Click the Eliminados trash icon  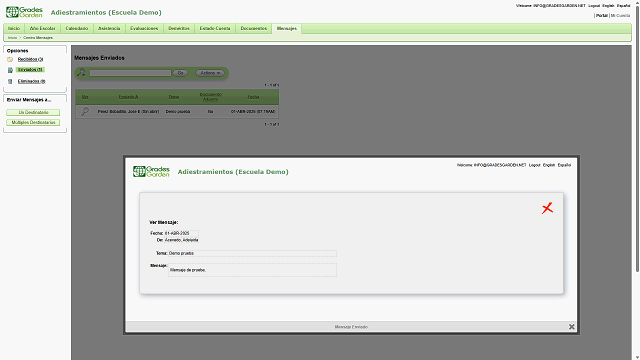(10, 81)
